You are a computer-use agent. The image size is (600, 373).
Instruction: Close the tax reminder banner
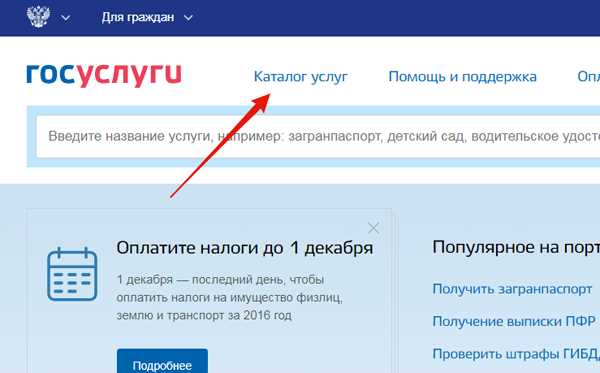point(373,228)
